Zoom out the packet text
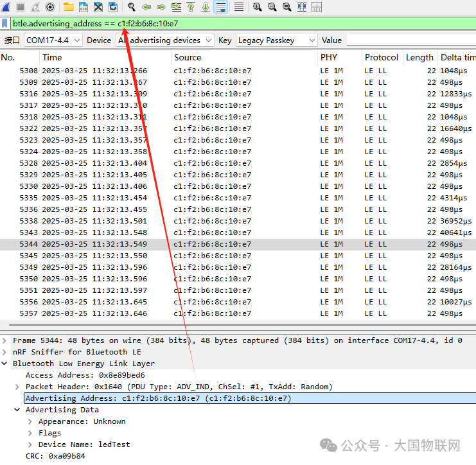The height and width of the screenshot is (465, 476). coord(272,6)
